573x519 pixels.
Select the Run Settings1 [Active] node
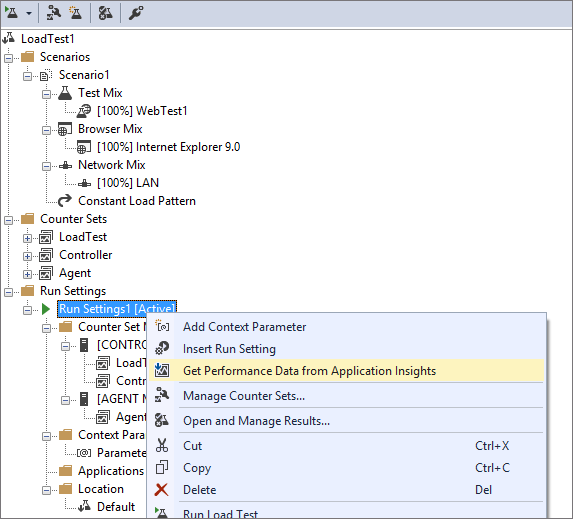(x=117, y=309)
